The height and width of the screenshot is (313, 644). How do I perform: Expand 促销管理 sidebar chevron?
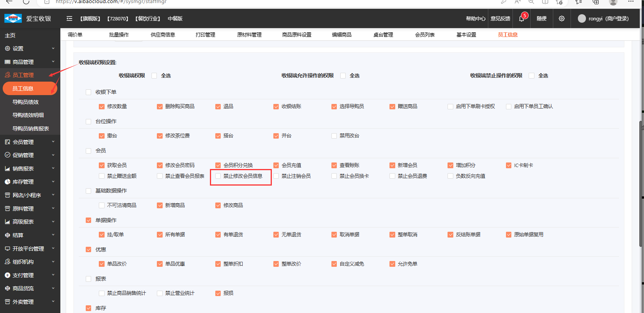(x=53, y=155)
